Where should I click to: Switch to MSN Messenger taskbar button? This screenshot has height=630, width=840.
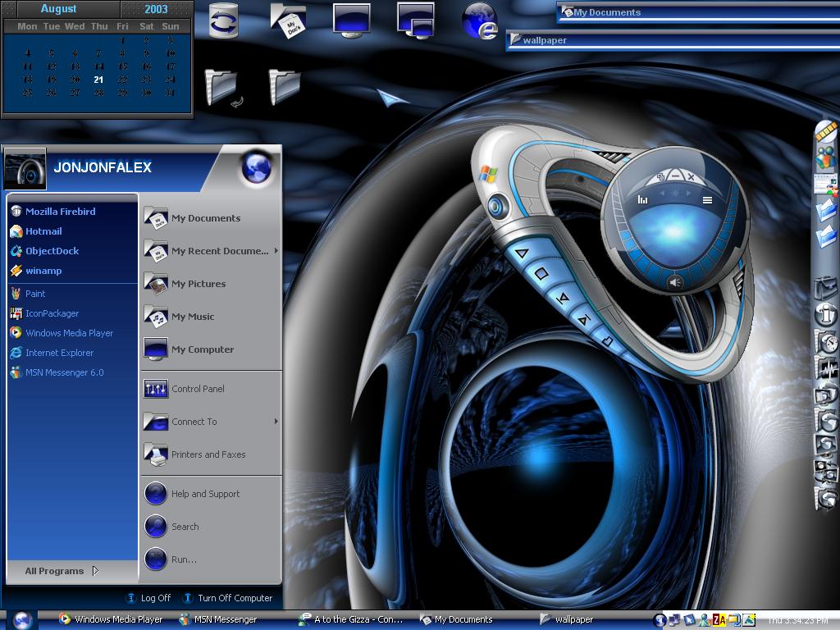[218, 619]
